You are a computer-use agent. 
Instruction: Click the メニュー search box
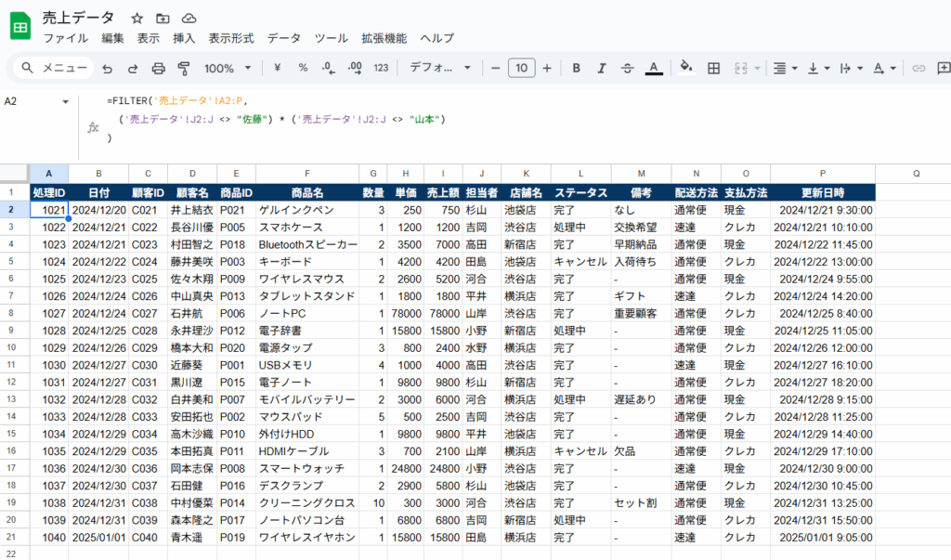click(x=54, y=68)
